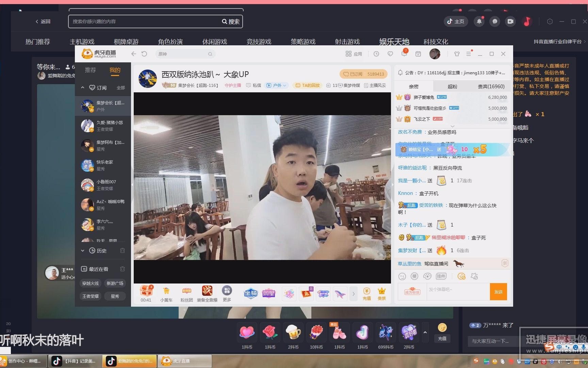Clear the 历史 history list trash icon
This screenshot has width=588, height=368.
click(122, 250)
